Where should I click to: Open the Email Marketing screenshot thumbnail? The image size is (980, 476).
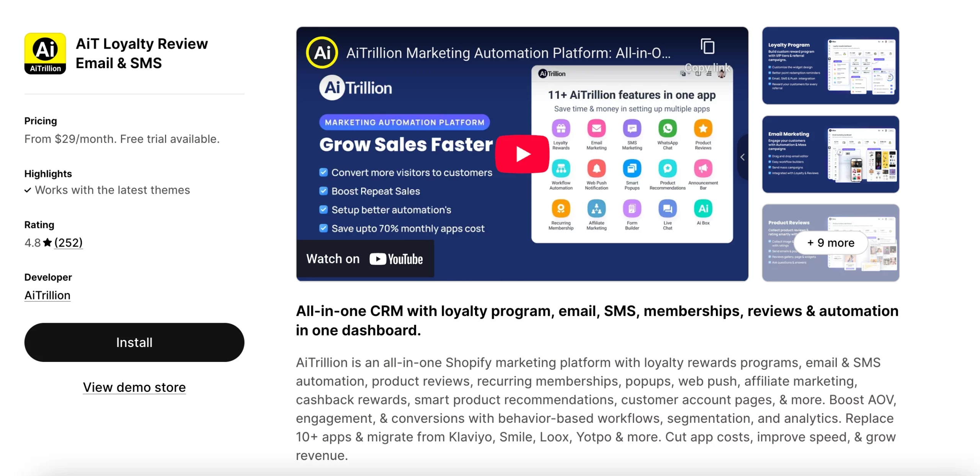[830, 154]
